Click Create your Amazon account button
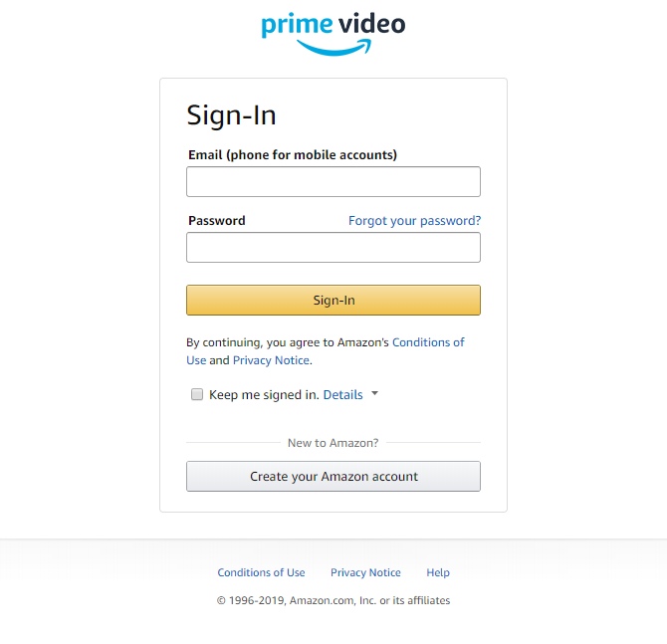 pos(333,477)
